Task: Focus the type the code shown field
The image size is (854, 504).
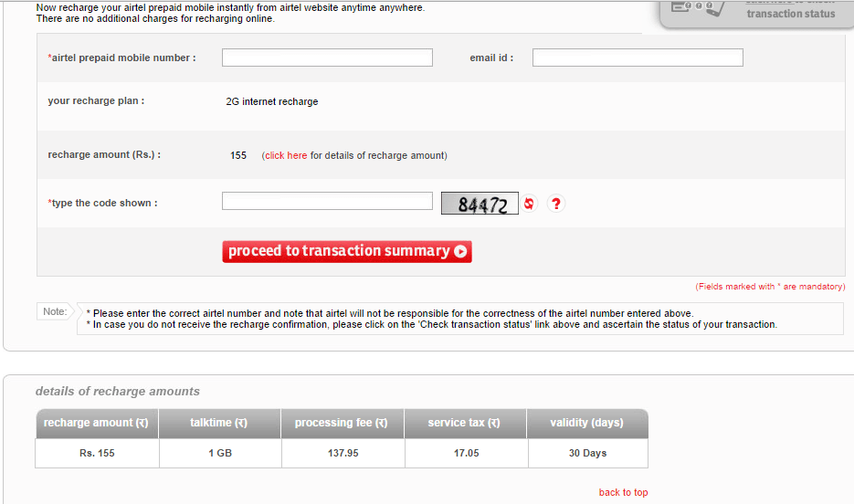Action: pyautogui.click(x=327, y=201)
